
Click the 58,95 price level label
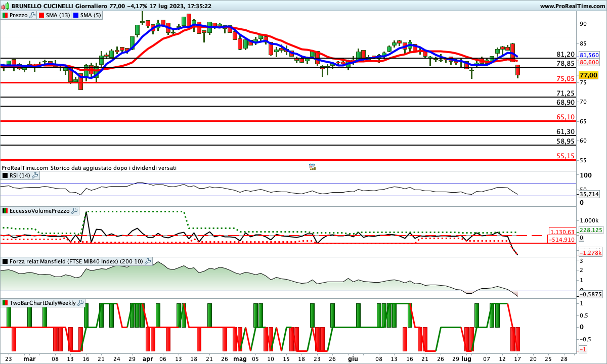pyautogui.click(x=565, y=141)
